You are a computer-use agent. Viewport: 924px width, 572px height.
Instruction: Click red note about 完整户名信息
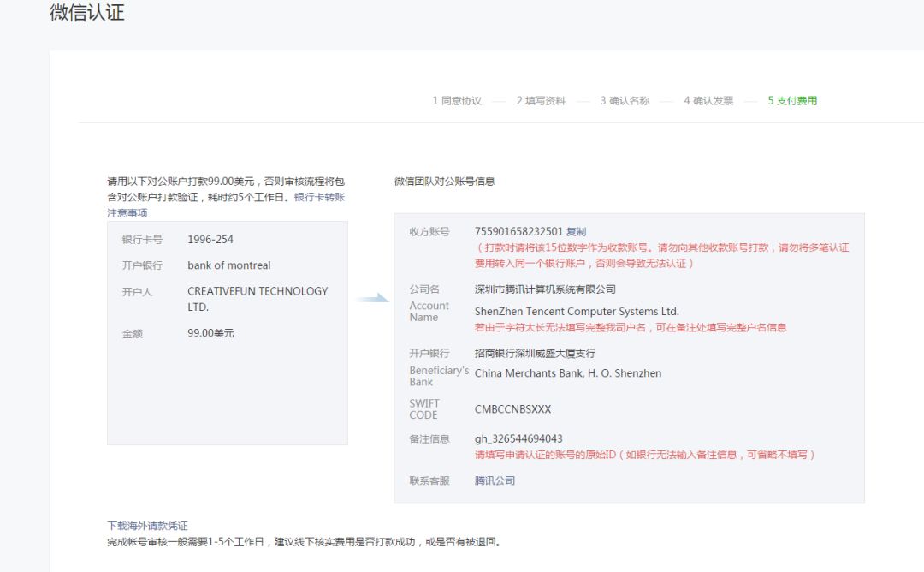click(631, 327)
